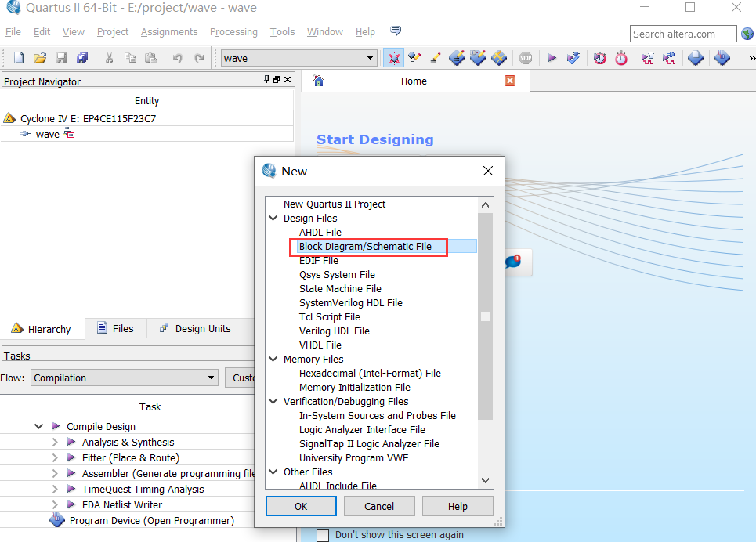756x542 pixels.
Task: Click the globe search icon
Action: tap(747, 34)
